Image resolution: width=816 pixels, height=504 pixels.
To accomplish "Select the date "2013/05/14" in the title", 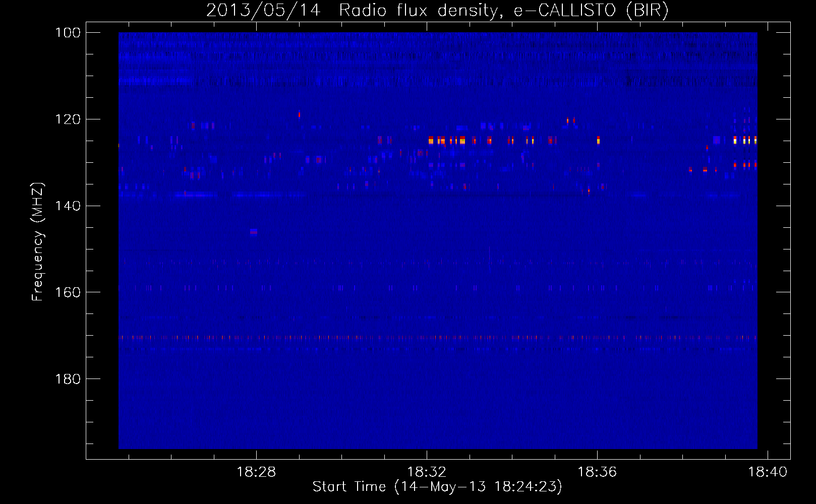I will [x=263, y=10].
